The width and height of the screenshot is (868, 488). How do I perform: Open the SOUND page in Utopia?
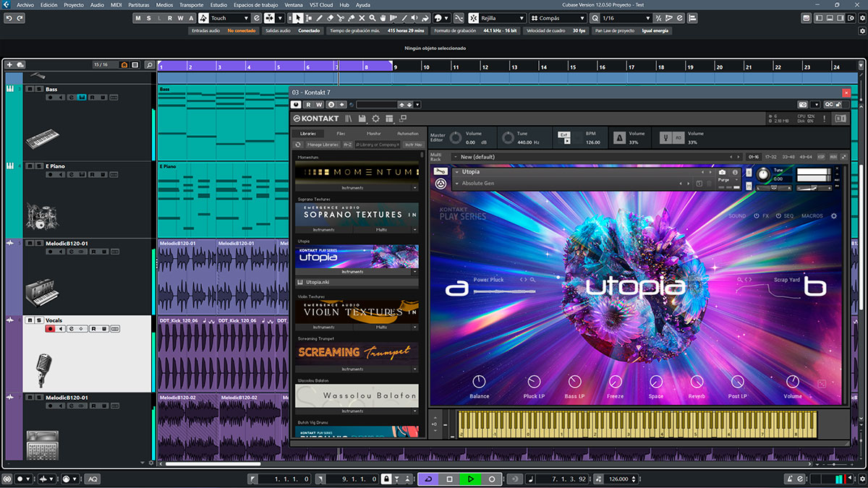click(x=737, y=215)
